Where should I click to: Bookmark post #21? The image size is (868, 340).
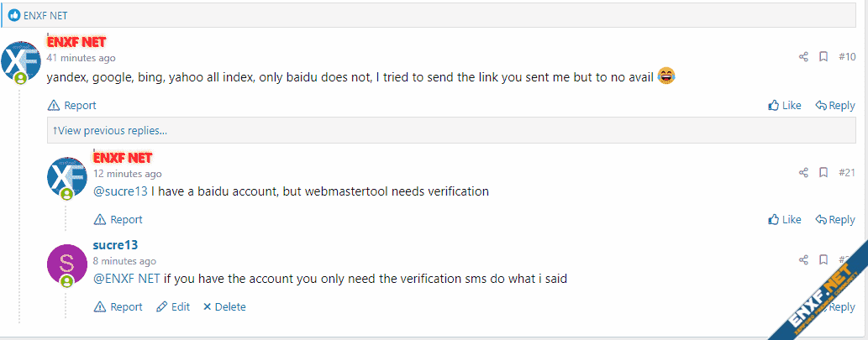point(823,172)
